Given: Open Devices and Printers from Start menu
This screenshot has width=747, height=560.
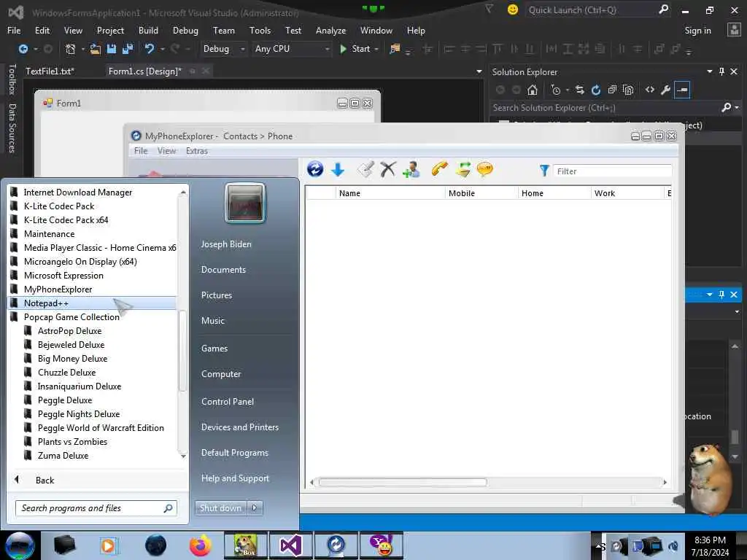Looking at the screenshot, I should click(239, 427).
